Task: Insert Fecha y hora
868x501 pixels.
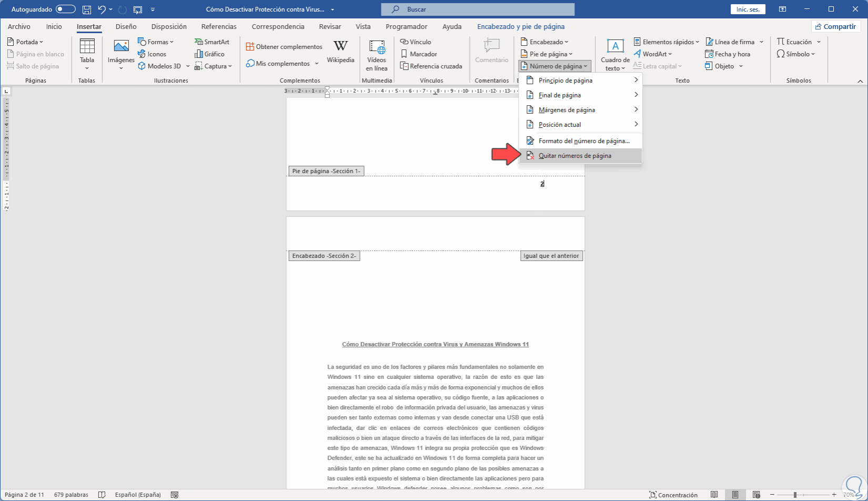Action: click(728, 54)
